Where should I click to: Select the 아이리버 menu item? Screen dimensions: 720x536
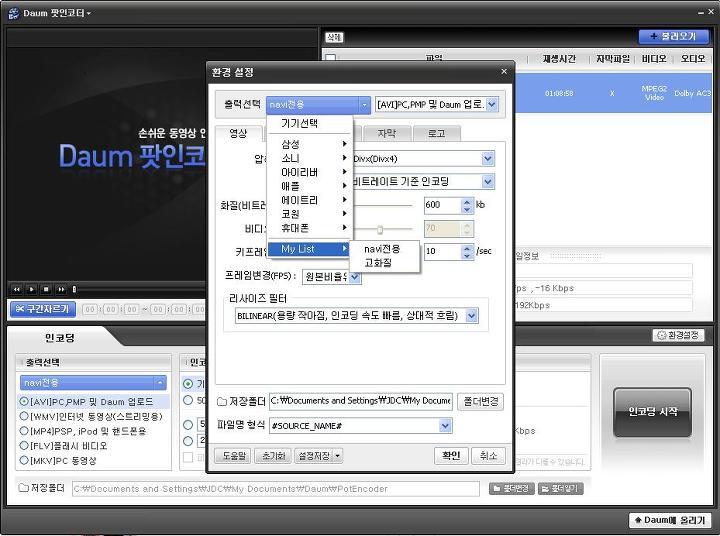click(x=310, y=172)
